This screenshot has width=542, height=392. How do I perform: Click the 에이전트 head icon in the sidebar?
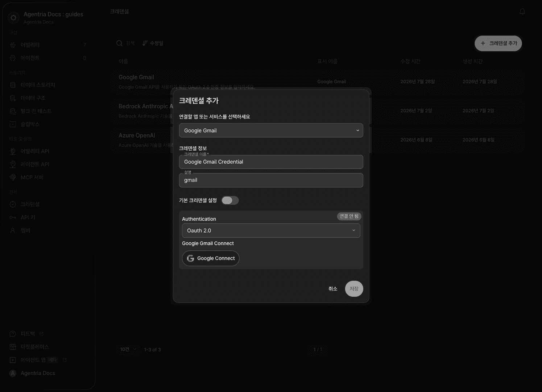13,58
